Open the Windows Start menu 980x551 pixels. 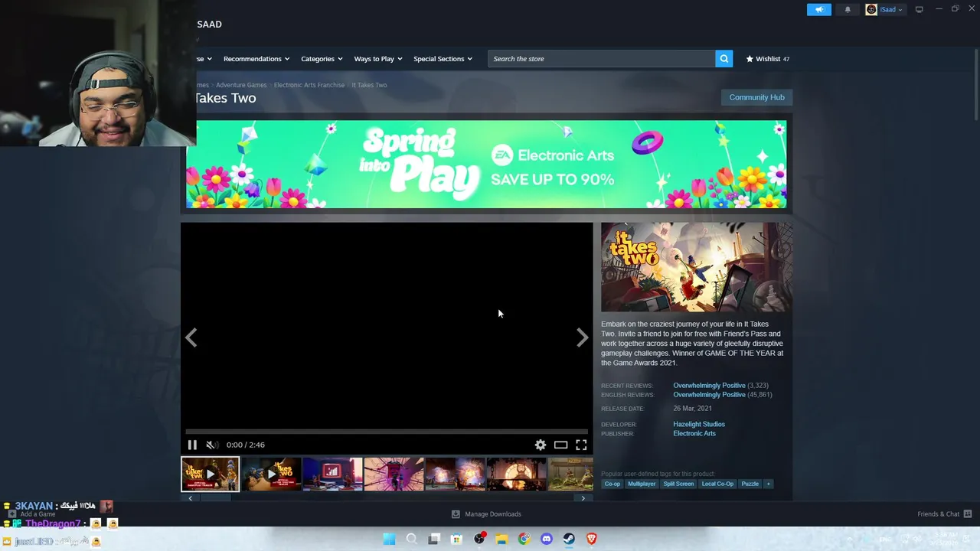click(x=389, y=540)
